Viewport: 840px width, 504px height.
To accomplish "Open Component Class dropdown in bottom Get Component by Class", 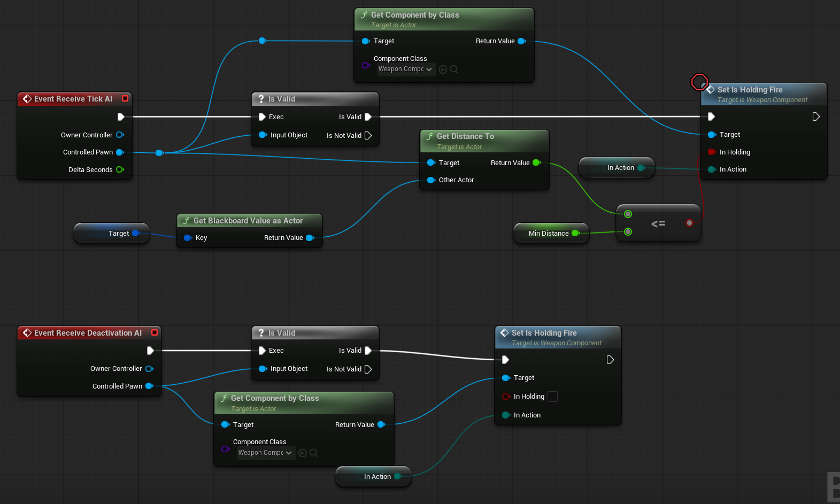I will click(265, 453).
